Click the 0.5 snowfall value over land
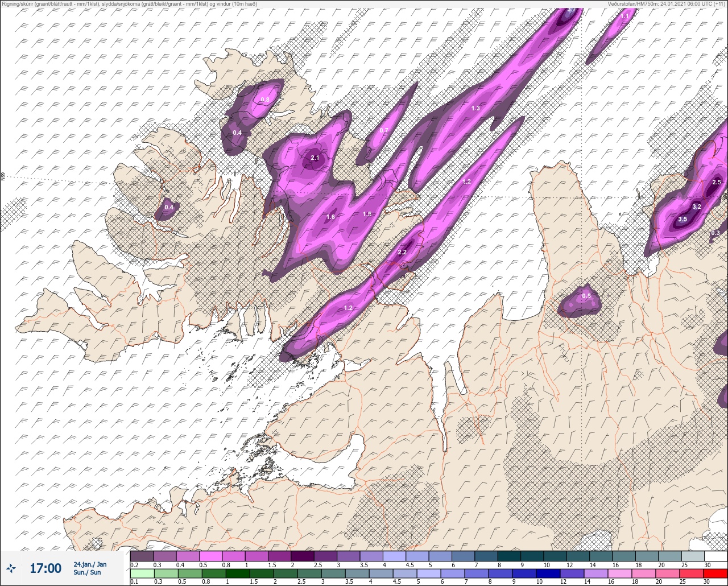Viewport: 728px width, 586px height. [x=586, y=296]
